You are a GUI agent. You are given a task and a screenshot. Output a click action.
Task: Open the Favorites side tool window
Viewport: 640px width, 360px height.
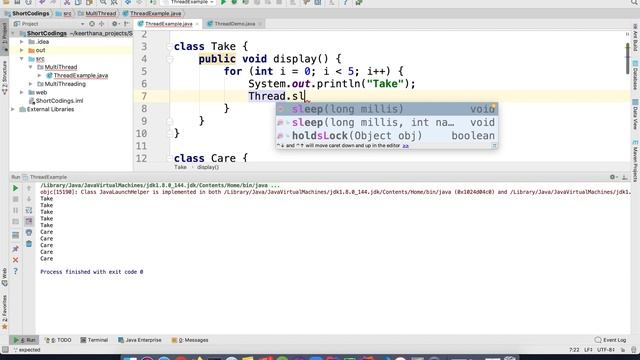point(4,312)
